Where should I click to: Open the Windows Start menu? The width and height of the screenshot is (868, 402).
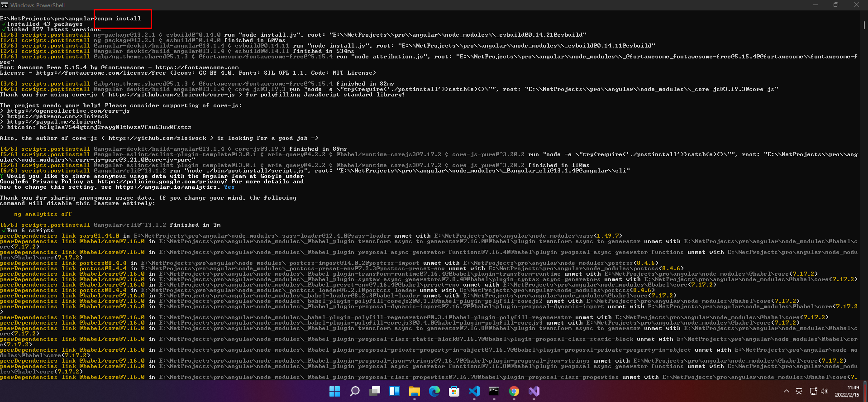(334, 391)
